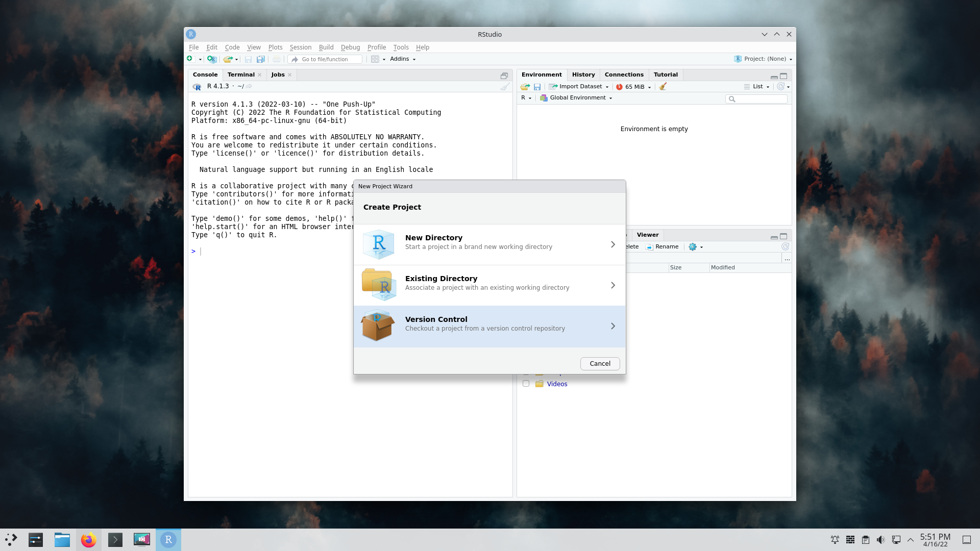The image size is (980, 551).
Task: Open Firefox from the taskbar
Action: (89, 540)
